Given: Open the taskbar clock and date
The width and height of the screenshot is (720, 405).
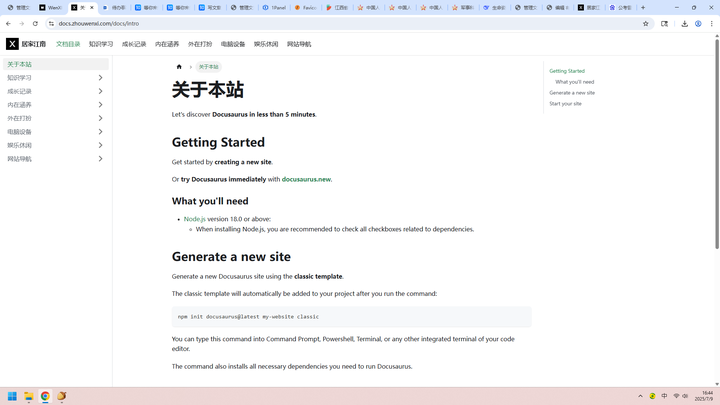Looking at the screenshot, I should 704,396.
